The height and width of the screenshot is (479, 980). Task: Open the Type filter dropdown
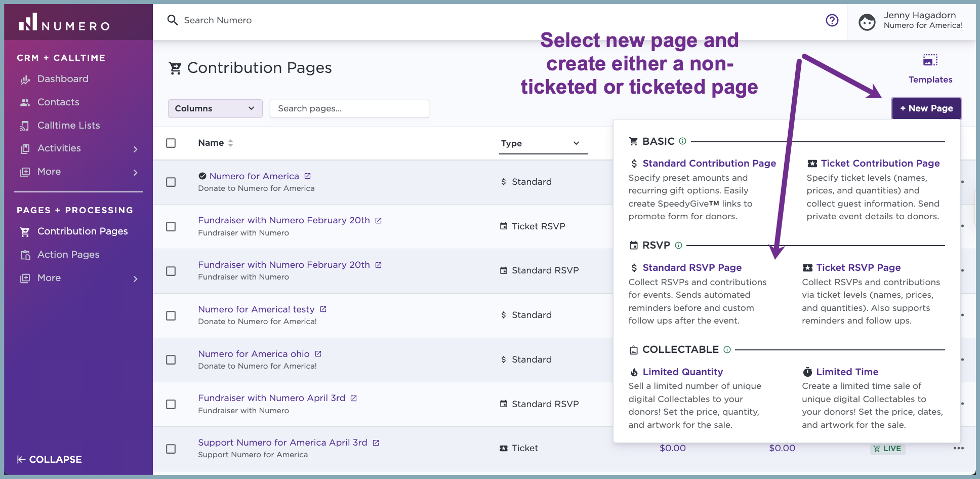click(x=543, y=144)
